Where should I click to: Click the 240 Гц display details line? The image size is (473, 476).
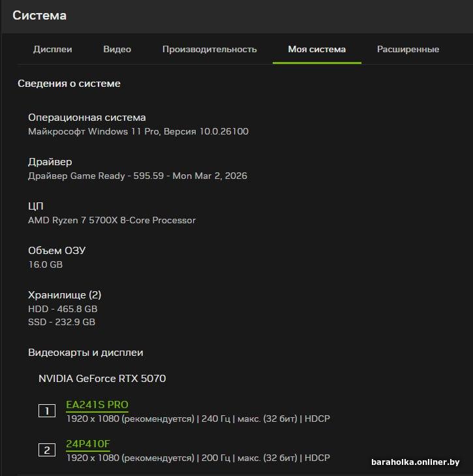(x=198, y=419)
